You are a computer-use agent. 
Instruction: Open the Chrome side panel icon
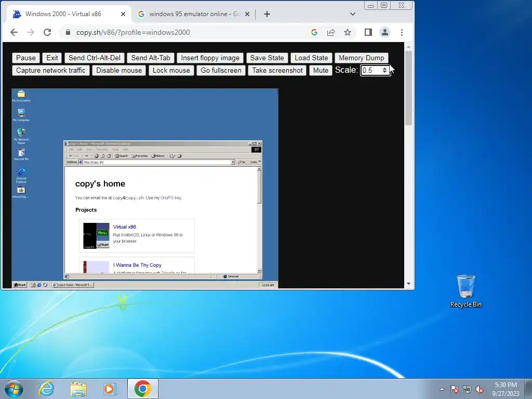pos(368,32)
